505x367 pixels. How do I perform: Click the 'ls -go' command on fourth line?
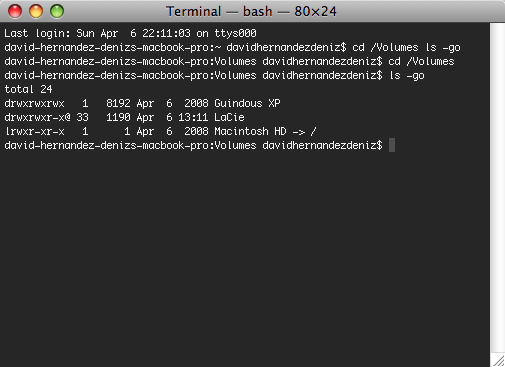coord(407,75)
